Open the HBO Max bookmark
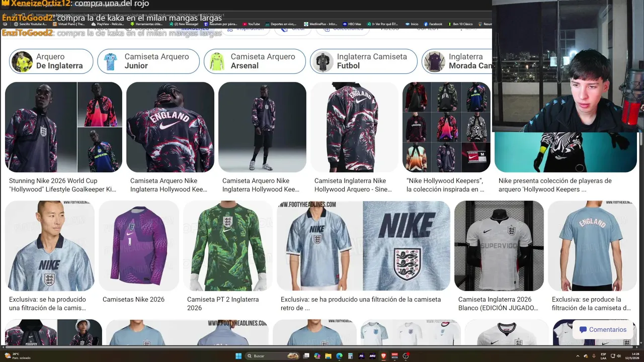 (x=352, y=24)
